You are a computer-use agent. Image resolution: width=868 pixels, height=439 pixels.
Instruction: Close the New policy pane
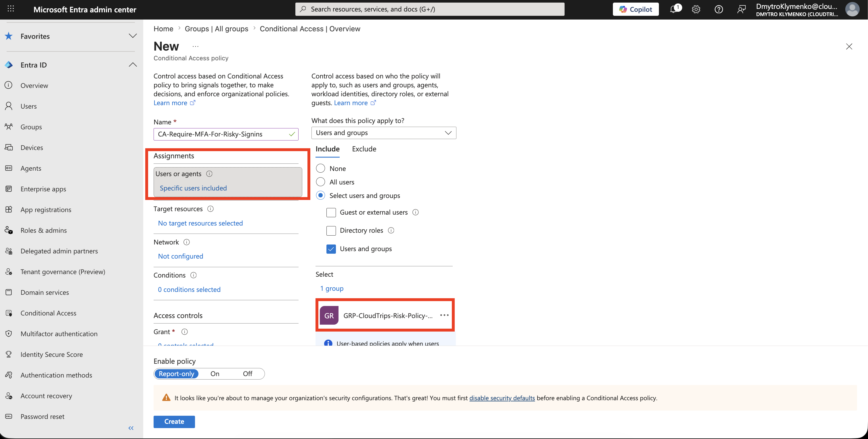click(849, 47)
